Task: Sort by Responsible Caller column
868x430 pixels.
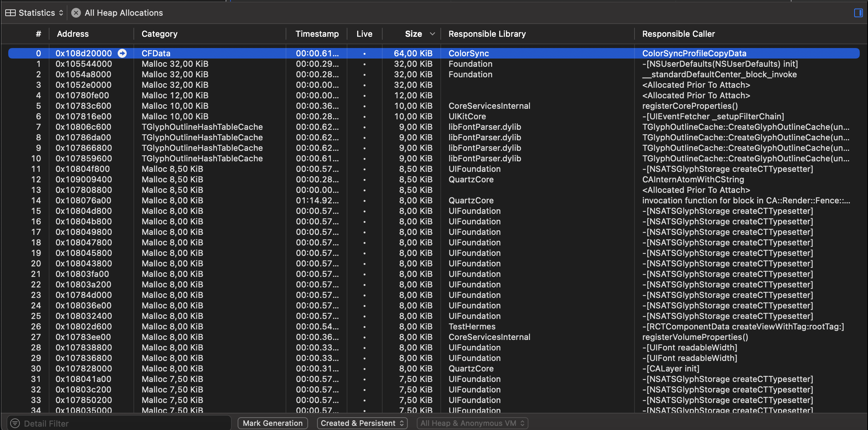Action: [678, 34]
